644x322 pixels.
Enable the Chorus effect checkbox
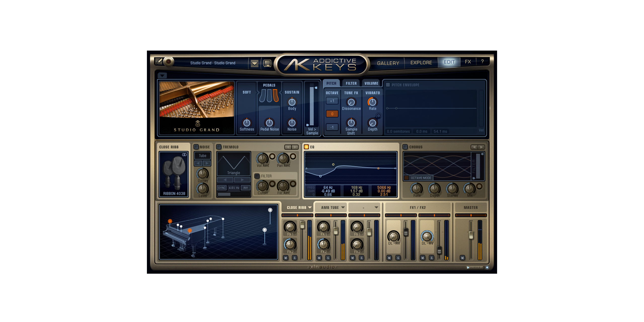coord(405,147)
